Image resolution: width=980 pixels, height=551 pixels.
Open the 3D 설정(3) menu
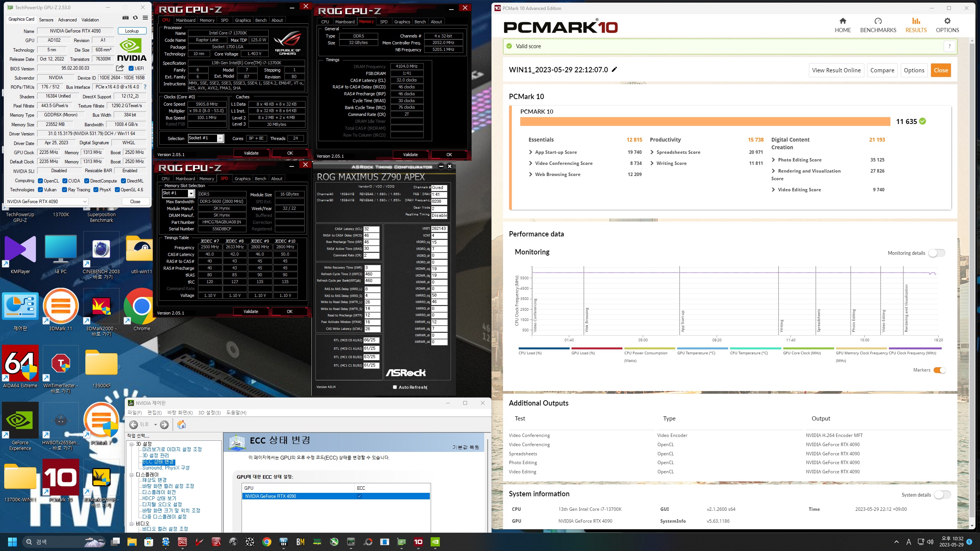click(x=209, y=412)
